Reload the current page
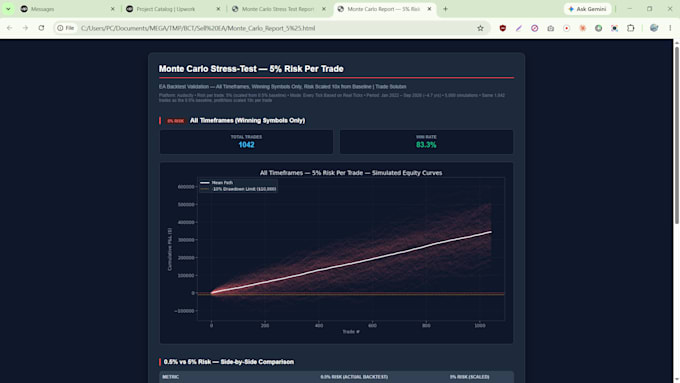This screenshot has height=383, width=680. [x=41, y=28]
